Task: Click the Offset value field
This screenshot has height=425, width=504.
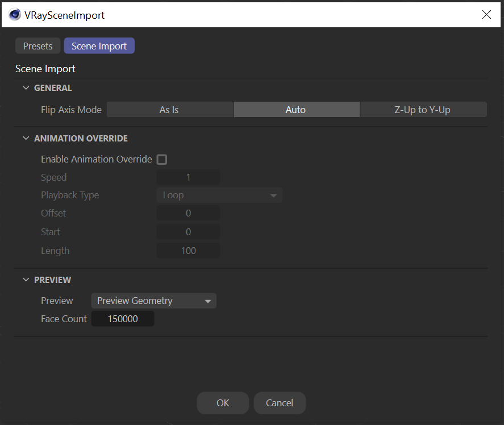Action: coord(188,213)
